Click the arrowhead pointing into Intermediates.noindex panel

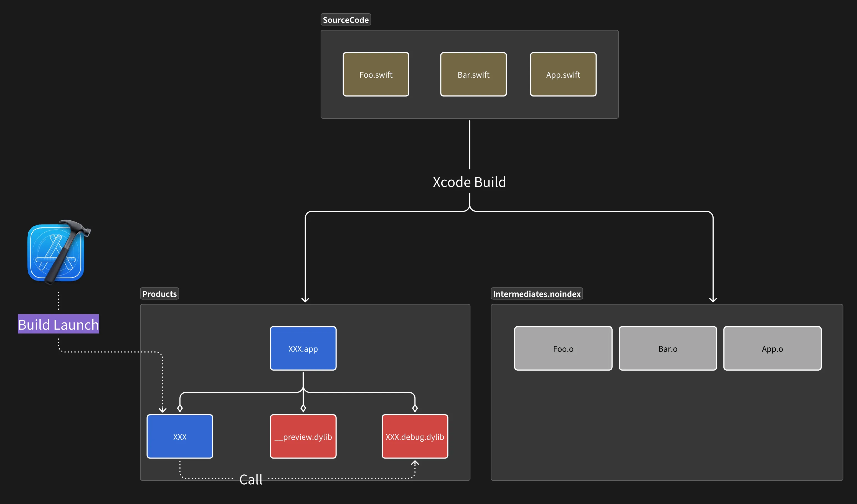pyautogui.click(x=713, y=299)
